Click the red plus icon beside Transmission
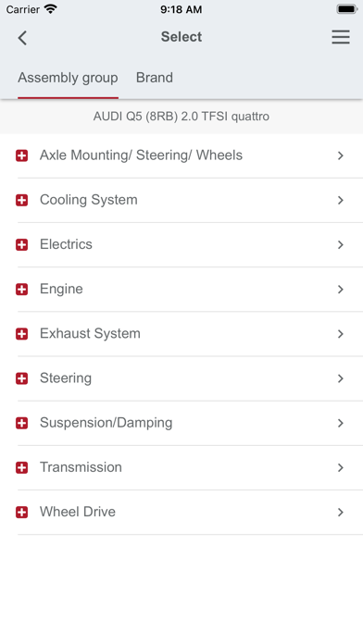Viewport: 363px width, 644px height. pos(22,467)
